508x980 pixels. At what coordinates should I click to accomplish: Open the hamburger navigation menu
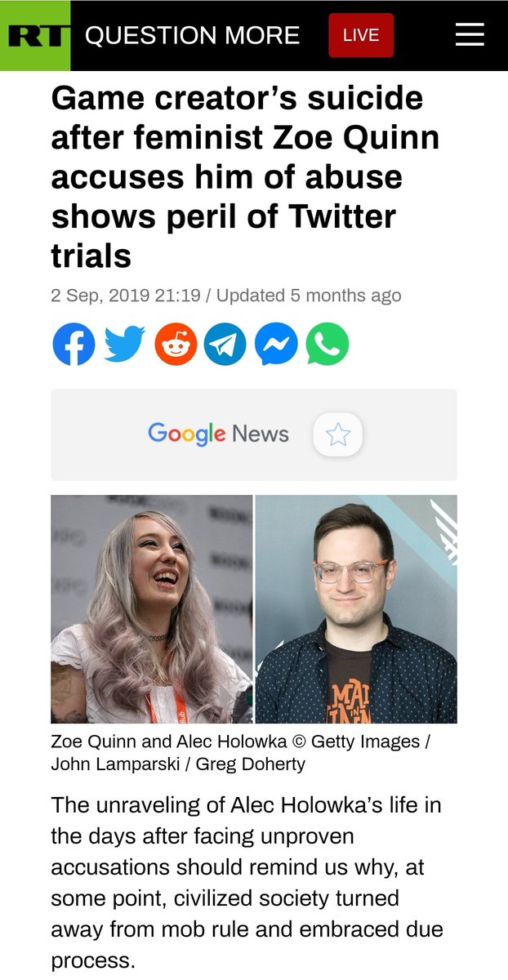coord(470,35)
